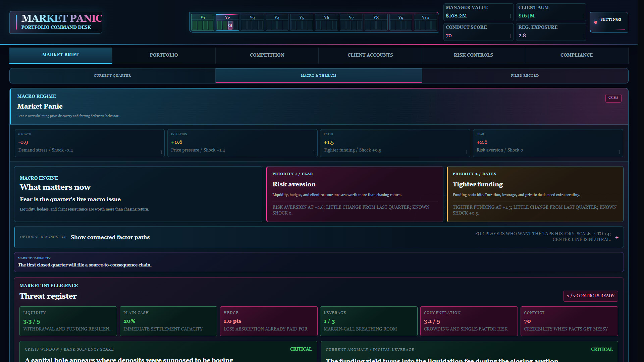Click the CRISIS regime badge
Viewport: 644px width, 362px height.
click(613, 98)
